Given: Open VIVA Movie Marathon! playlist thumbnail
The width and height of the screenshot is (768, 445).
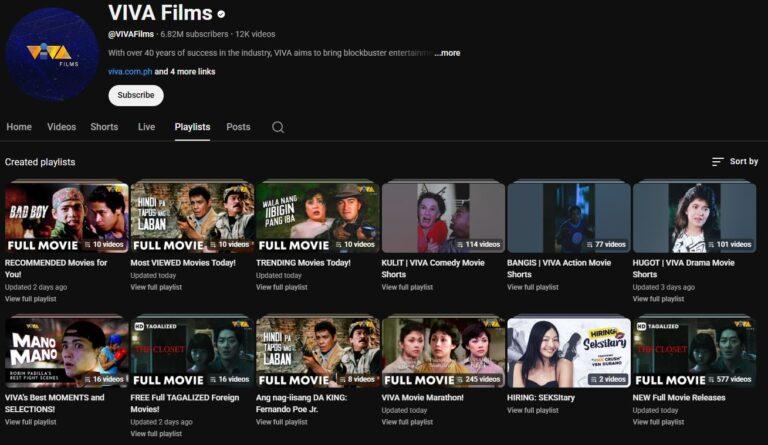Looking at the screenshot, I should 443,352.
